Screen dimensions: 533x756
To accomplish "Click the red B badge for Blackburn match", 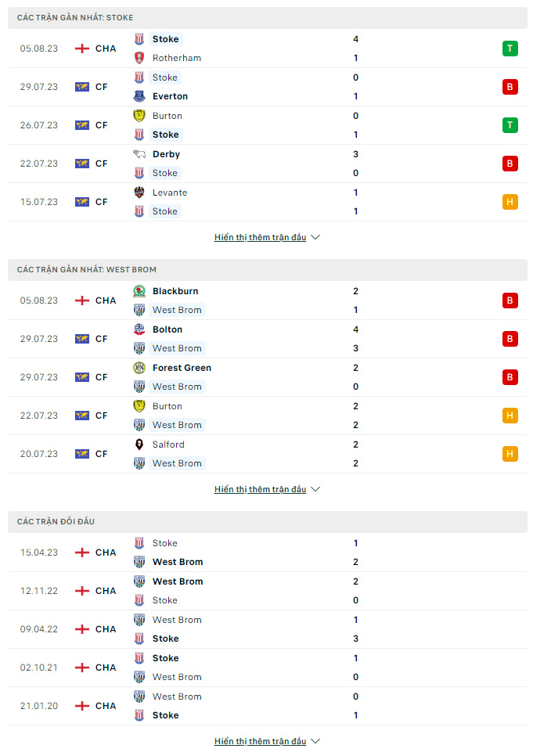I will (510, 301).
